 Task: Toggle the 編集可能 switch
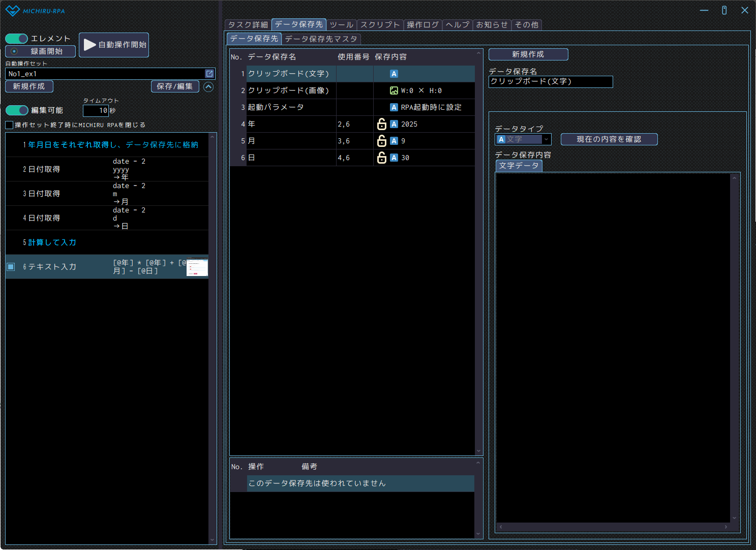click(x=17, y=110)
